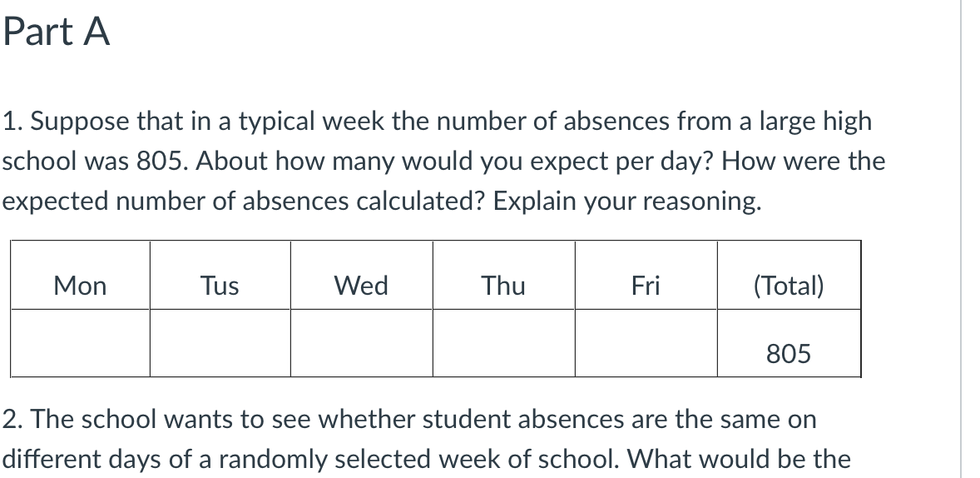The image size is (980, 478).
Task: Click the 805 total cell
Action: pos(789,343)
